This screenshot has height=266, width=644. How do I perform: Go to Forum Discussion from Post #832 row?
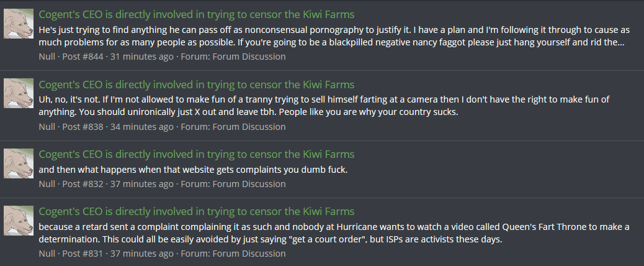(x=249, y=184)
